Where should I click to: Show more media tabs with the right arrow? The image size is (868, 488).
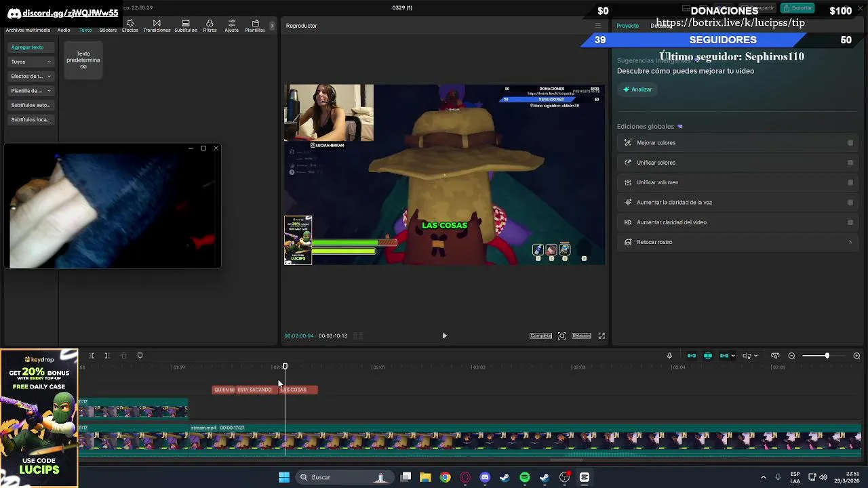[x=272, y=26]
